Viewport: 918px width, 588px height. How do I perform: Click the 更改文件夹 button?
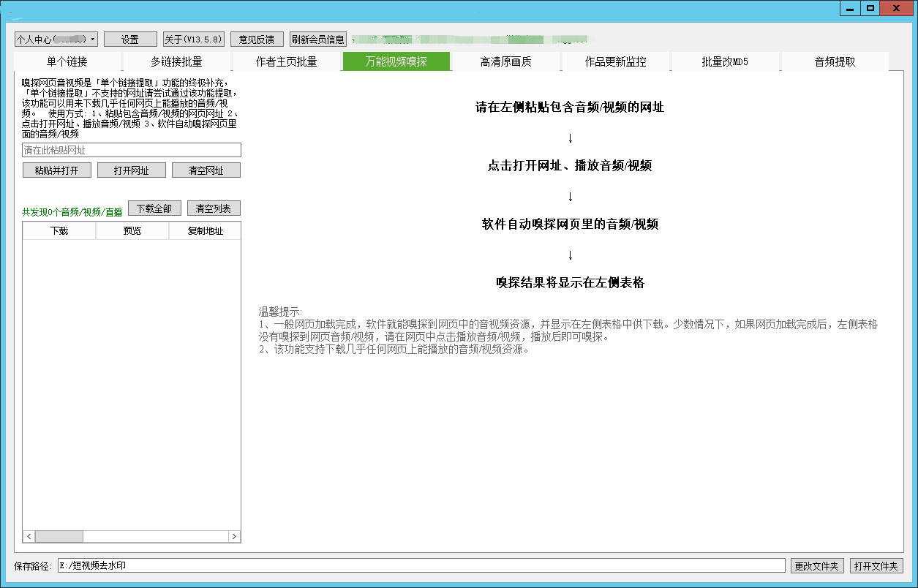click(x=818, y=566)
